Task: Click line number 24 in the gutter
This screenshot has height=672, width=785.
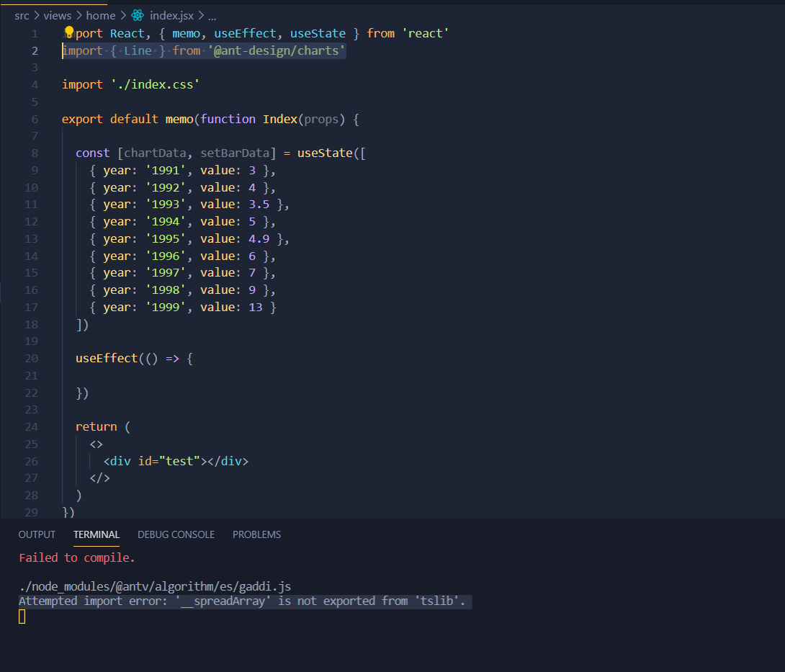Action: coord(31,426)
